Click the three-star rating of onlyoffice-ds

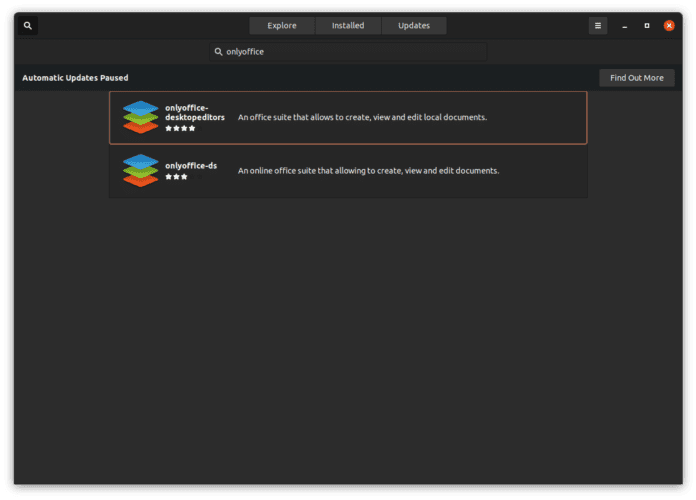point(176,177)
